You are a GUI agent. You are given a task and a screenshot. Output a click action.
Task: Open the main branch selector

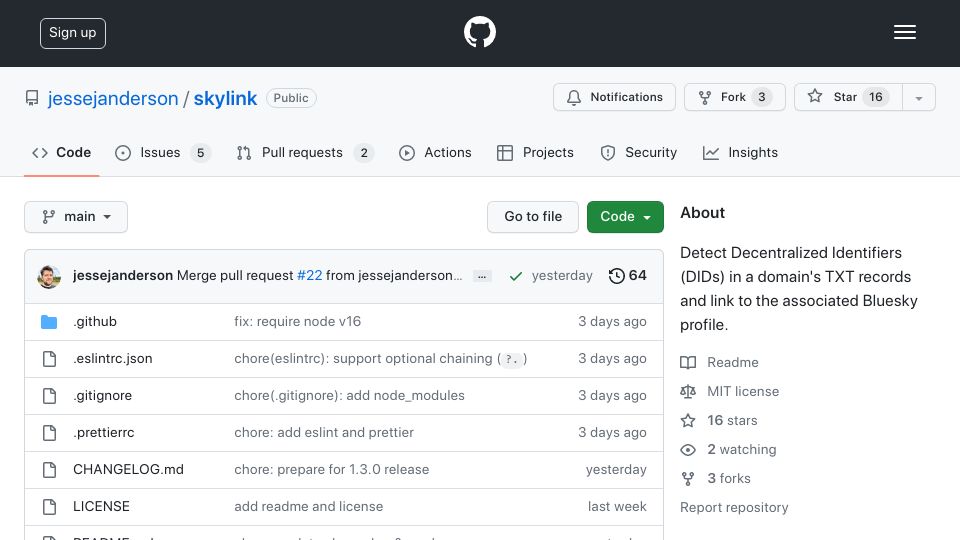click(76, 217)
